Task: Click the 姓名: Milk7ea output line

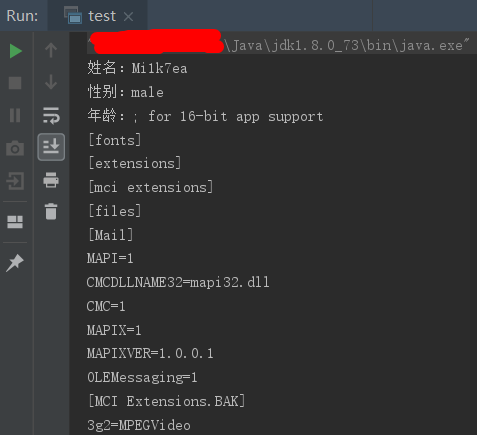Action: (x=137, y=68)
